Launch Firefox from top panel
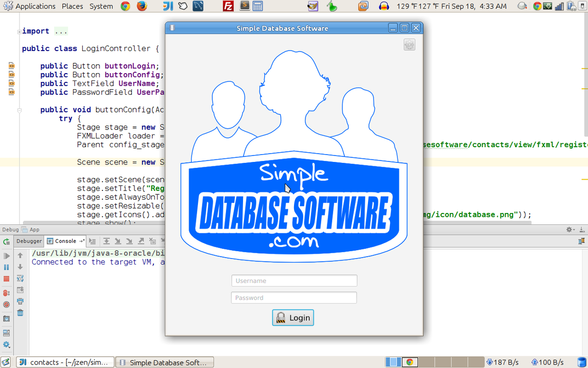The width and height of the screenshot is (588, 368). 142,6
